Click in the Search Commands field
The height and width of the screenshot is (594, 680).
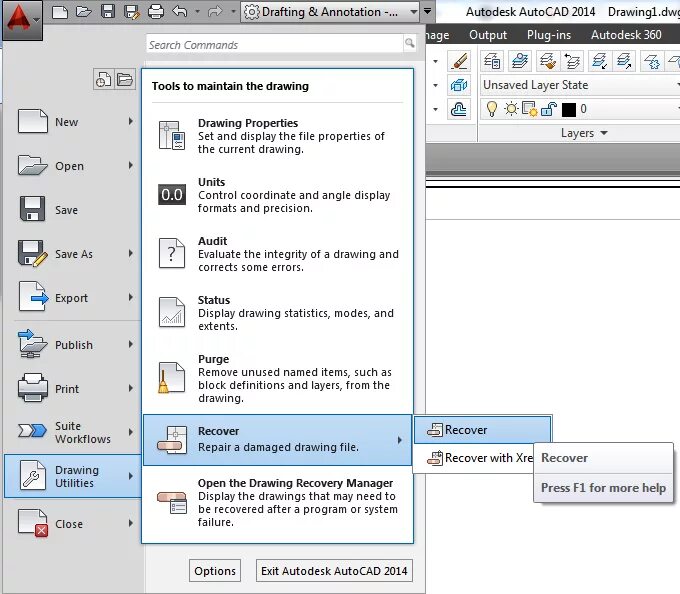tap(275, 44)
